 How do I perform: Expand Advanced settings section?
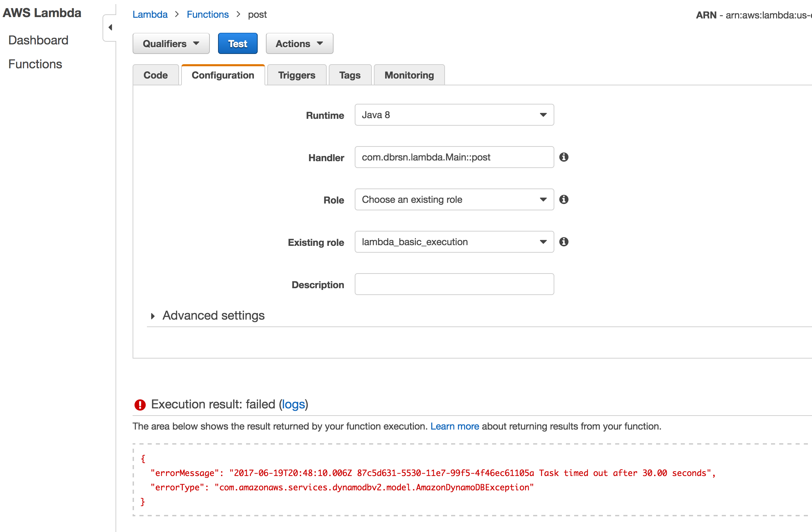coord(208,316)
